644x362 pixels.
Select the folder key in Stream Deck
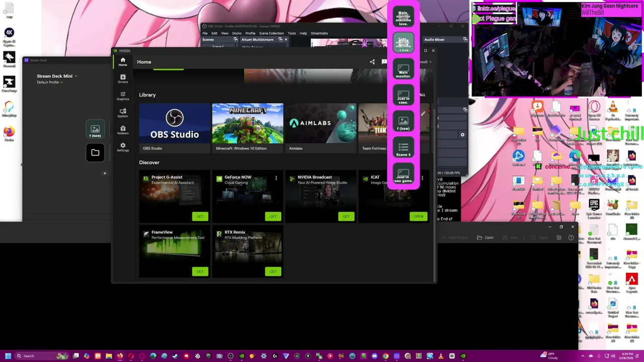[95, 153]
